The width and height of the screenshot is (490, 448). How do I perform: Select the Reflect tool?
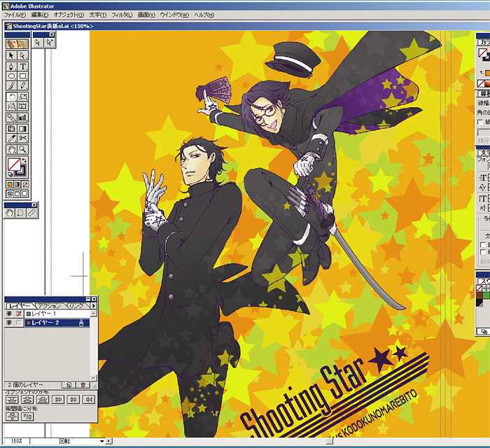point(12,106)
